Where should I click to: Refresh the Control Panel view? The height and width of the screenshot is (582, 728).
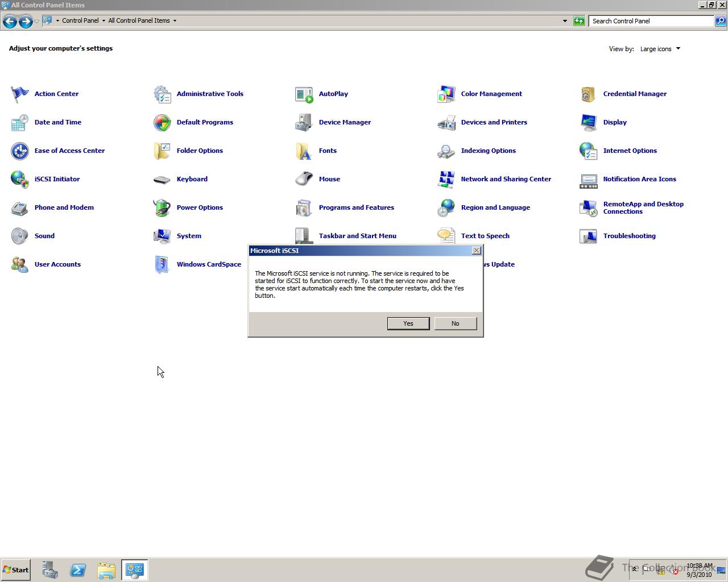point(579,21)
